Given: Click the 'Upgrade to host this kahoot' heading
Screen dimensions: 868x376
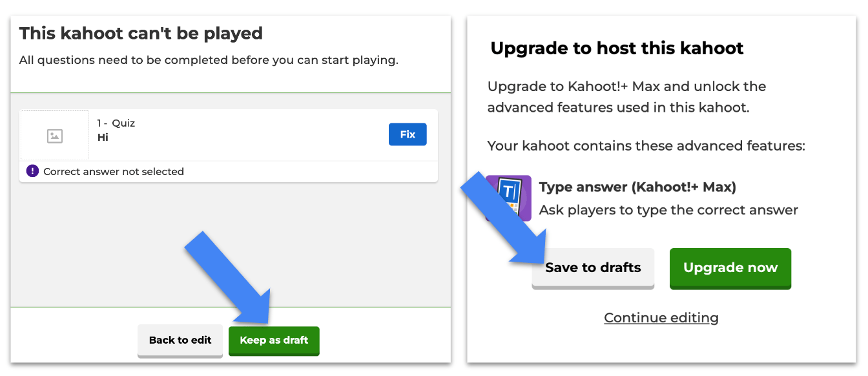Looking at the screenshot, I should pyautogui.click(x=617, y=48).
